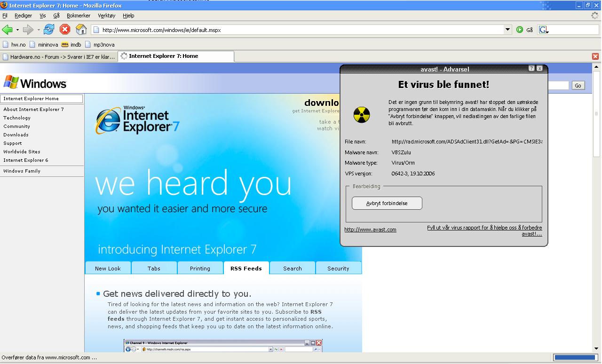Select the Tabs page tab
The width and height of the screenshot is (602, 364).
[x=154, y=268]
